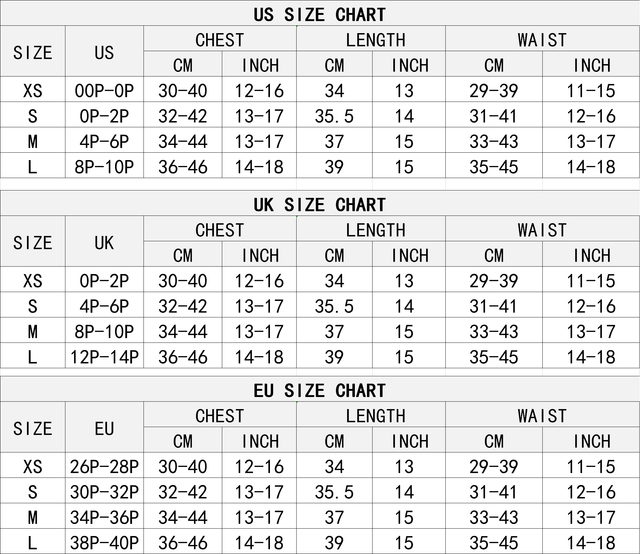This screenshot has height=554, width=640.
Task: Click CHEST header in the US chart
Action: coord(220,40)
